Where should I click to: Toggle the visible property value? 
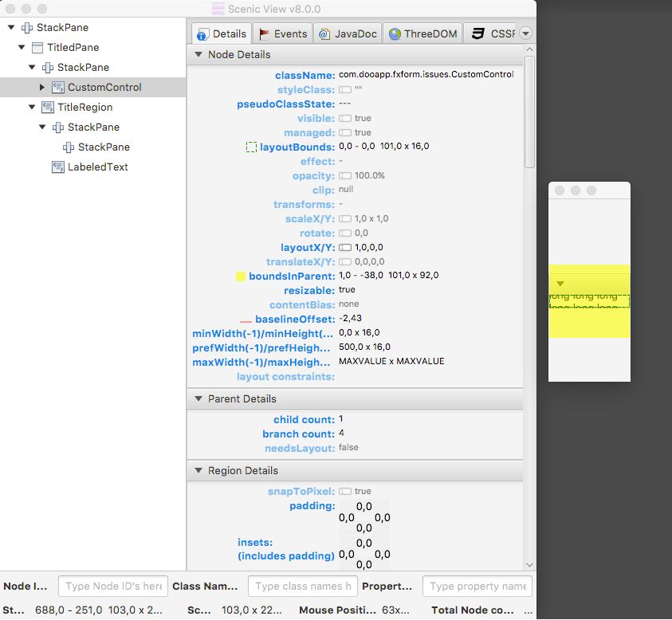(345, 119)
